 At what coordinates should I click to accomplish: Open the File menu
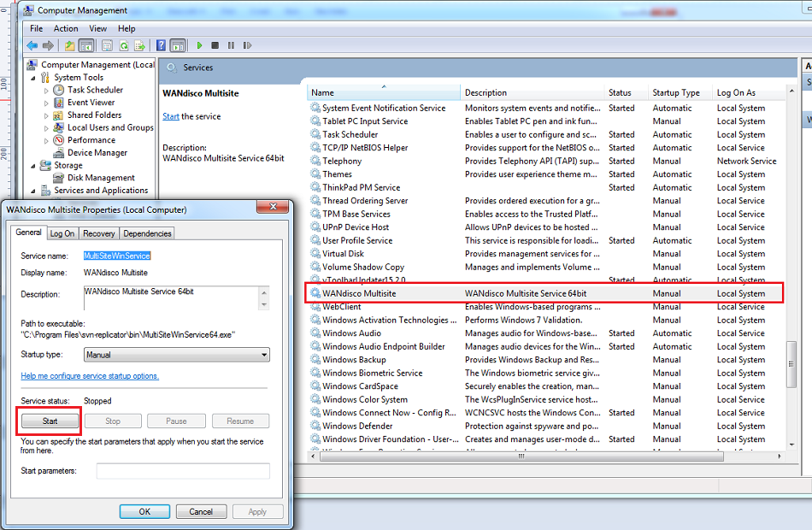(36, 28)
